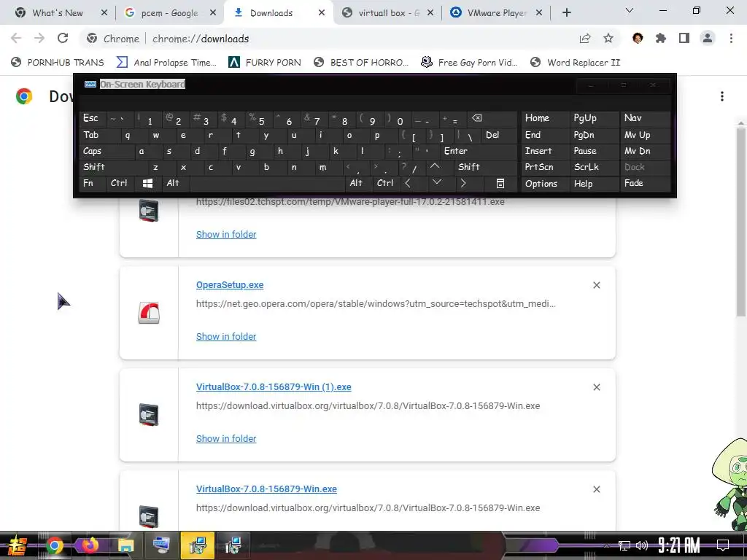The height and width of the screenshot is (560, 747).
Task: Open the Downloads page three-dot menu
Action: pos(722,96)
